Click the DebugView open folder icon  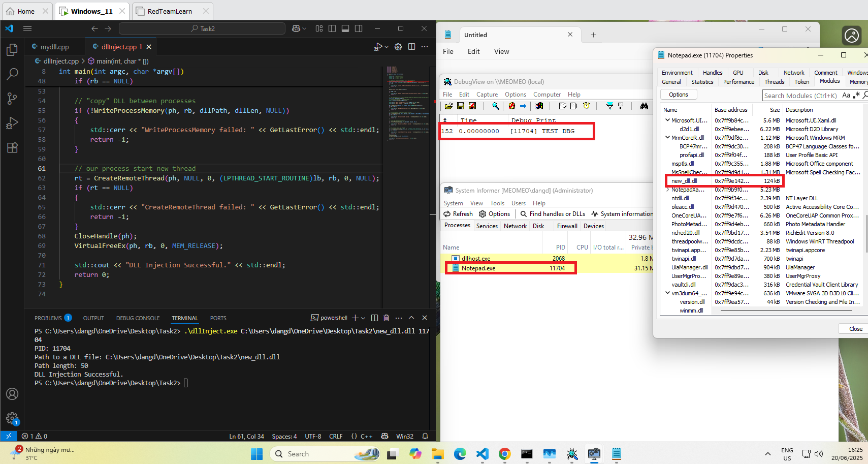pyautogui.click(x=448, y=106)
